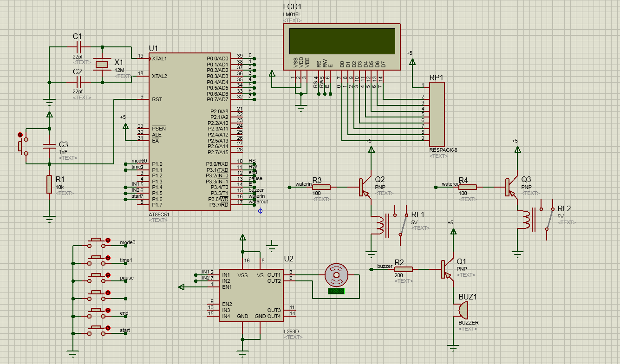Select ground symbol below resistor R1
The image size is (620, 364).
point(50,219)
